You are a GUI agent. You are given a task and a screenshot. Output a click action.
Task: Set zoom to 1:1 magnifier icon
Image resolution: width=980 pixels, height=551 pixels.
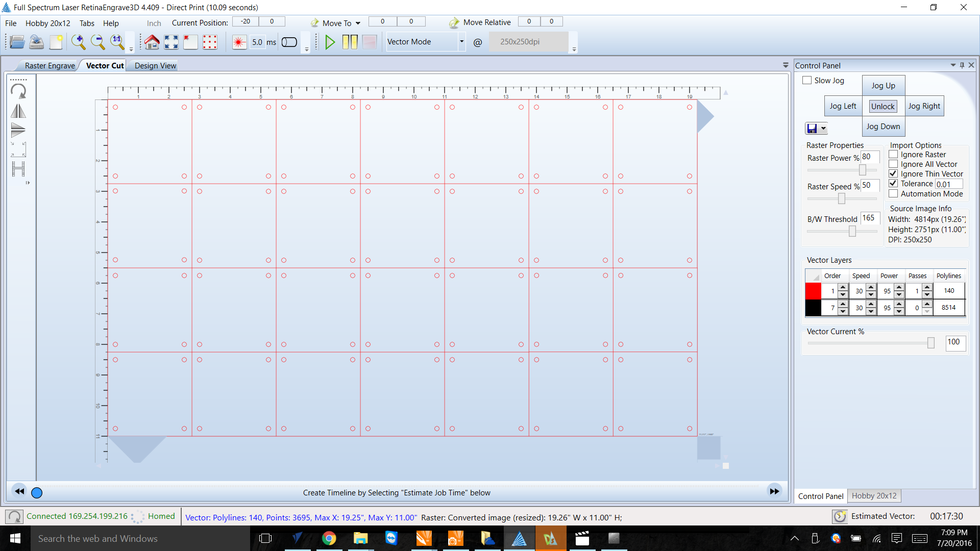pos(117,42)
